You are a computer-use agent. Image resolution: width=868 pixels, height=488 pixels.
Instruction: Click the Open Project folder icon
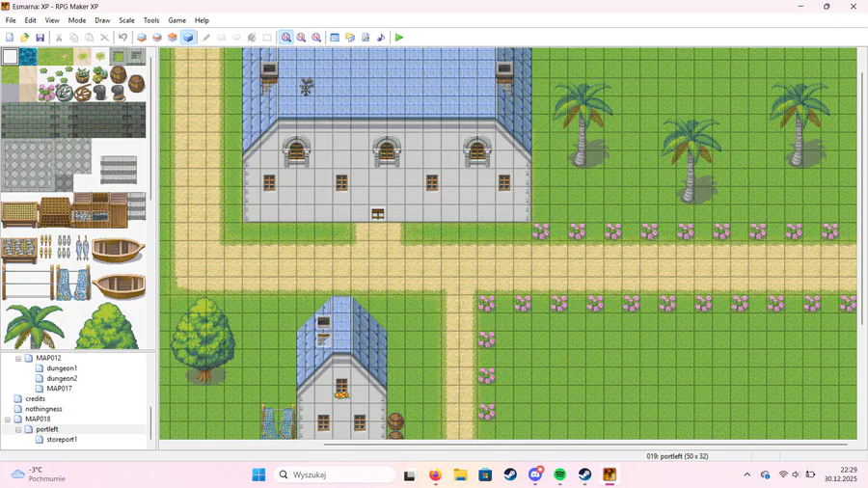[x=24, y=38]
